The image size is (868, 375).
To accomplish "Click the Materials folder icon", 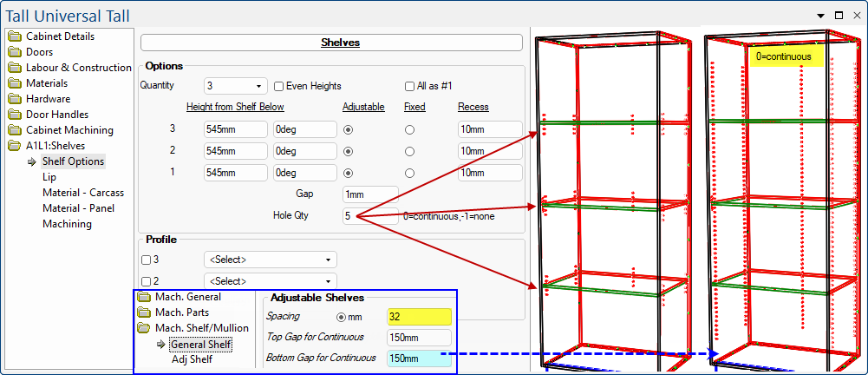I will click(x=15, y=83).
